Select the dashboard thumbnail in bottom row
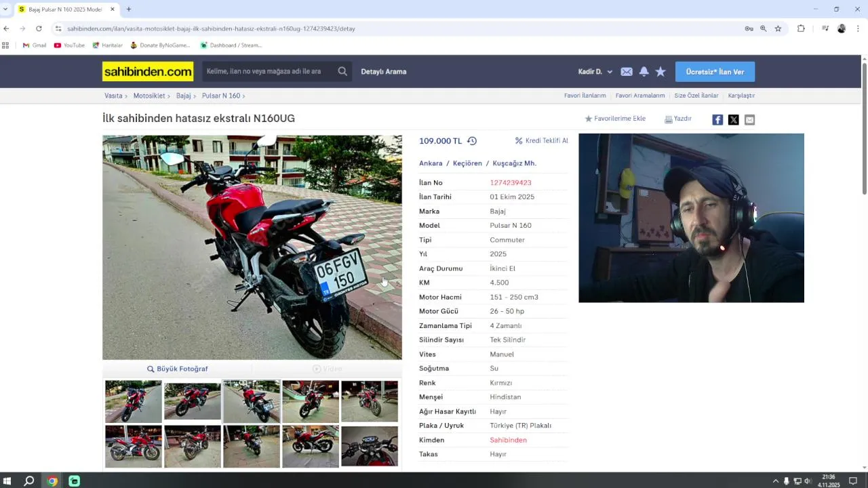This screenshot has width=868, height=488. pyautogui.click(x=370, y=446)
